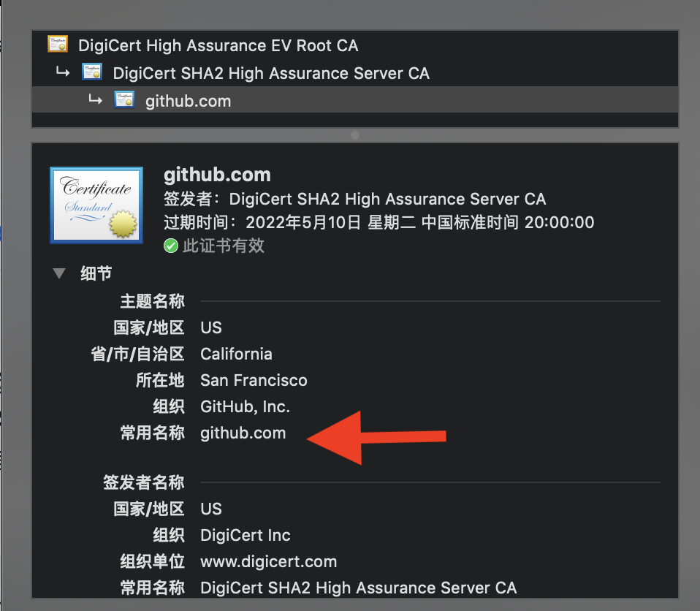The height and width of the screenshot is (611, 700).
Task: Click the subject common name value github.com
Action: [x=243, y=433]
